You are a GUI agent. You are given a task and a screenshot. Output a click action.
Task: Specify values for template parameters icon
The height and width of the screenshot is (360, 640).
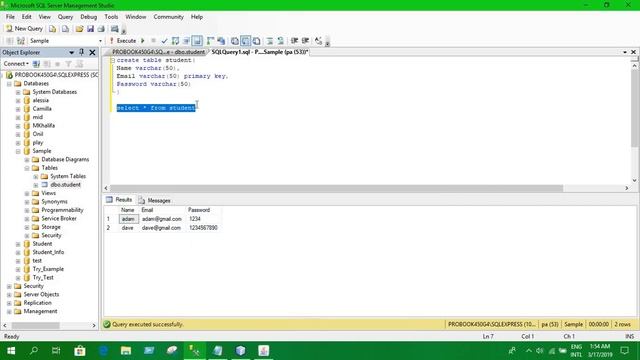tap(318, 41)
